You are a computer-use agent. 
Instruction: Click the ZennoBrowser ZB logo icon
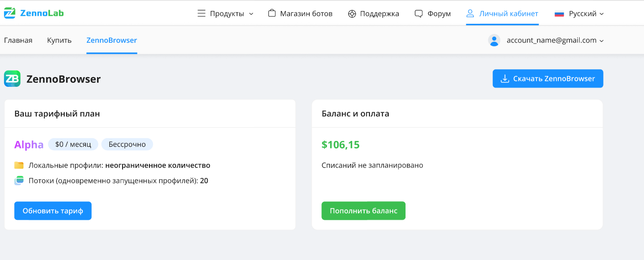(12, 79)
